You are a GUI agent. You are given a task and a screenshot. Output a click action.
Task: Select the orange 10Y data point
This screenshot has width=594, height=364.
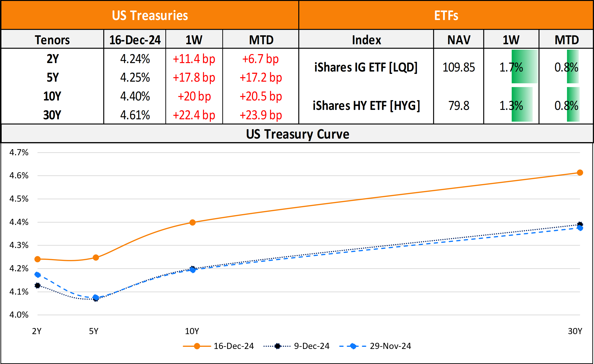[192, 223]
